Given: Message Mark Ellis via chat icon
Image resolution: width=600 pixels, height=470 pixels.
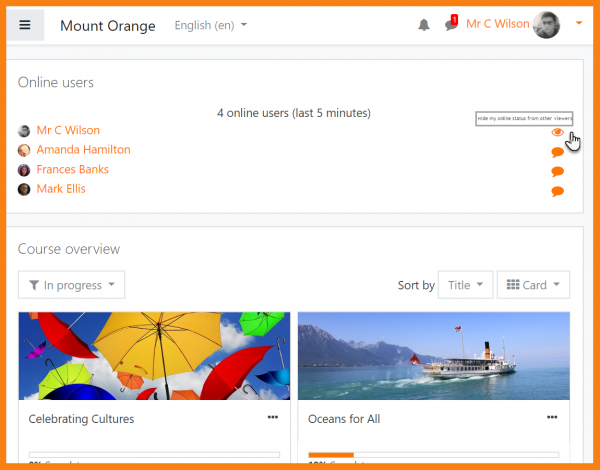Looking at the screenshot, I should 557,191.
